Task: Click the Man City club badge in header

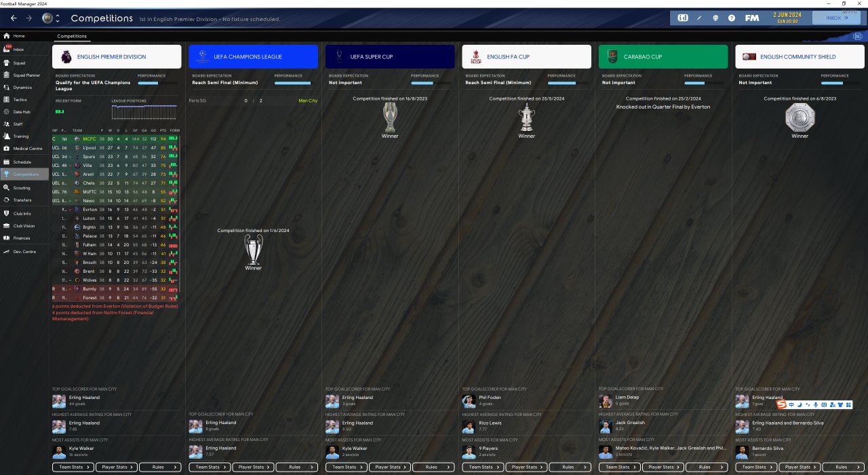Action: (47, 18)
